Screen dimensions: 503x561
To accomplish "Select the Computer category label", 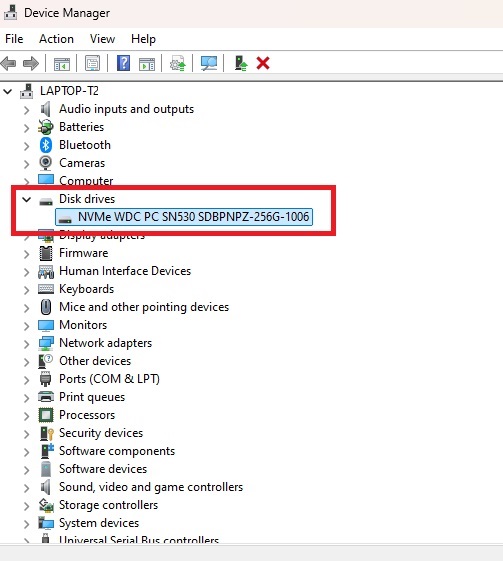I will [86, 181].
